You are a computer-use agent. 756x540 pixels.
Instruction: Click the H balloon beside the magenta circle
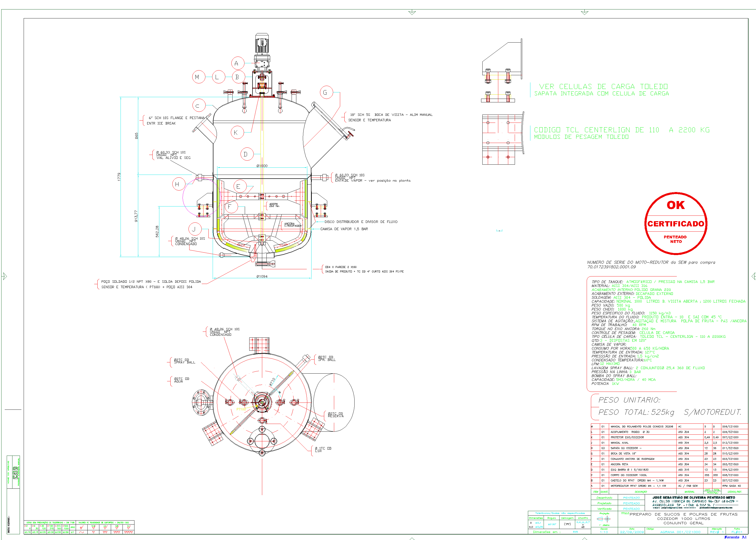(x=179, y=184)
